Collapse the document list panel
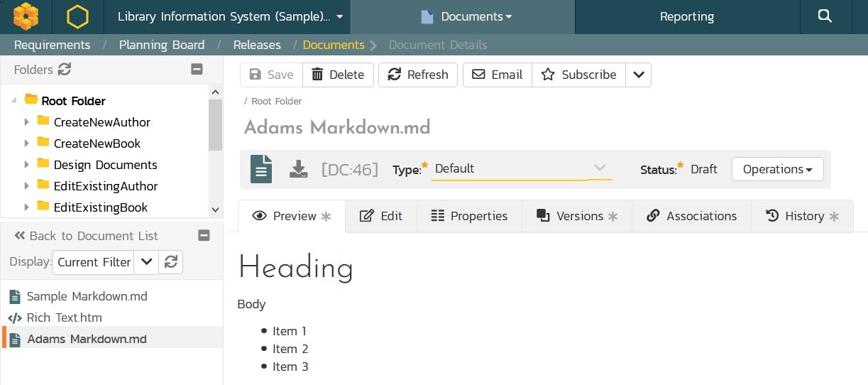 pyautogui.click(x=204, y=236)
